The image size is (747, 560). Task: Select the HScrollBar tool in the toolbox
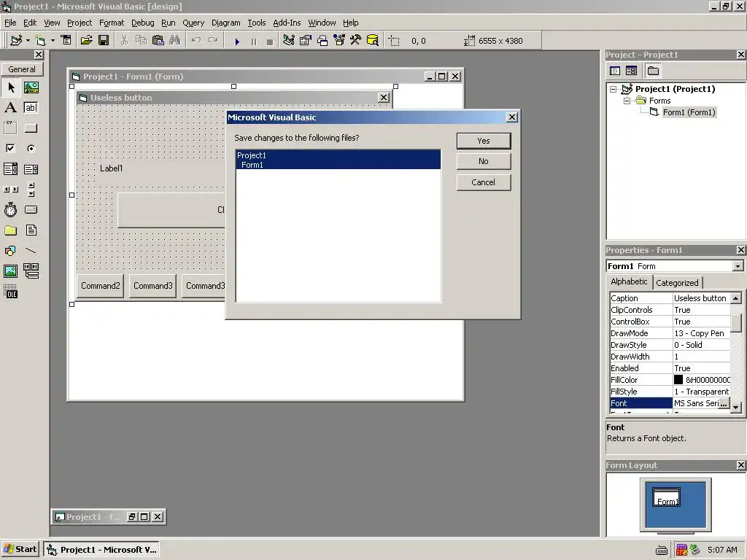point(11,190)
